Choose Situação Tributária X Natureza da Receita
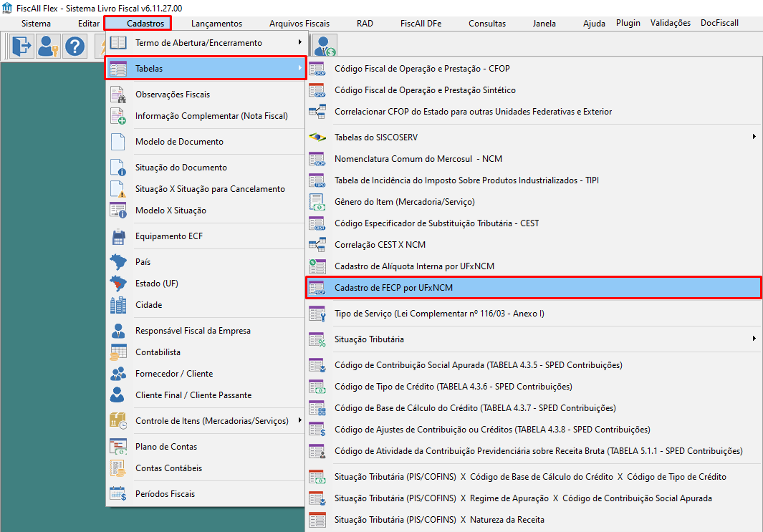 tap(533, 519)
